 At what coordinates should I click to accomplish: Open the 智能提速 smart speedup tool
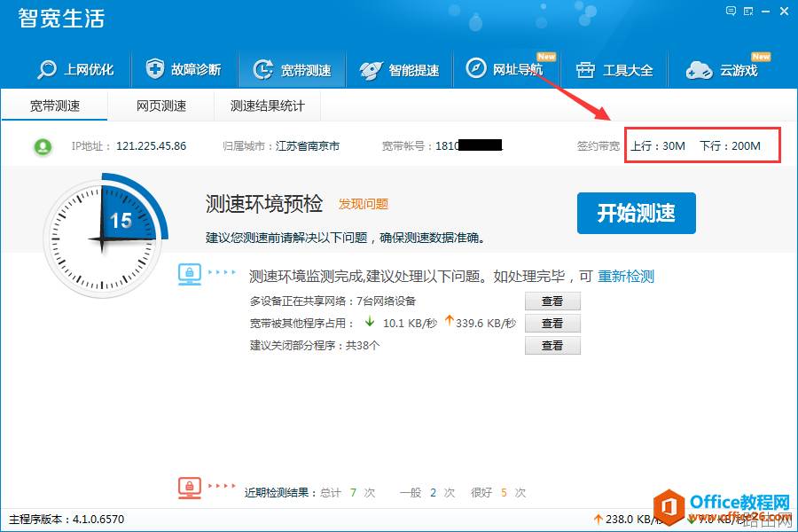pyautogui.click(x=401, y=69)
